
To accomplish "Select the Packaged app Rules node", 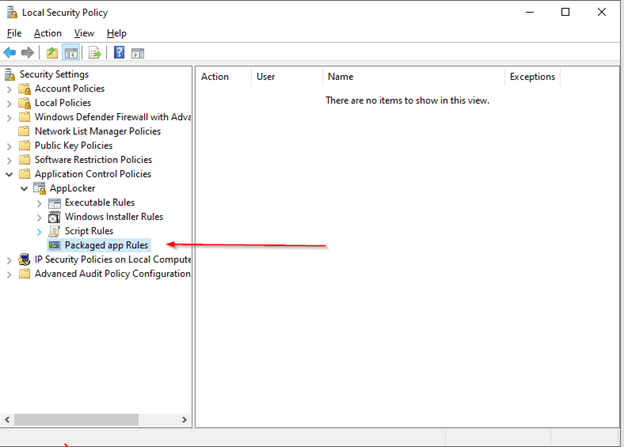I will coord(106,245).
